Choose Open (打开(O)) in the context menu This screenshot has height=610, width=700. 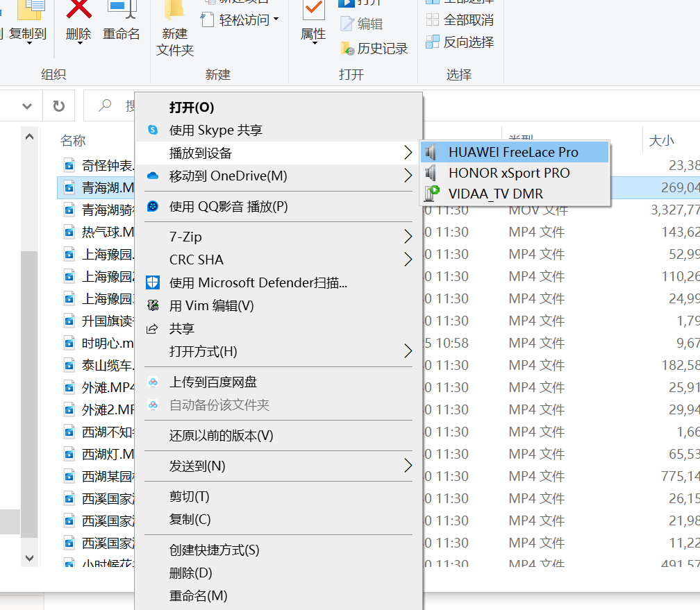coord(278,107)
